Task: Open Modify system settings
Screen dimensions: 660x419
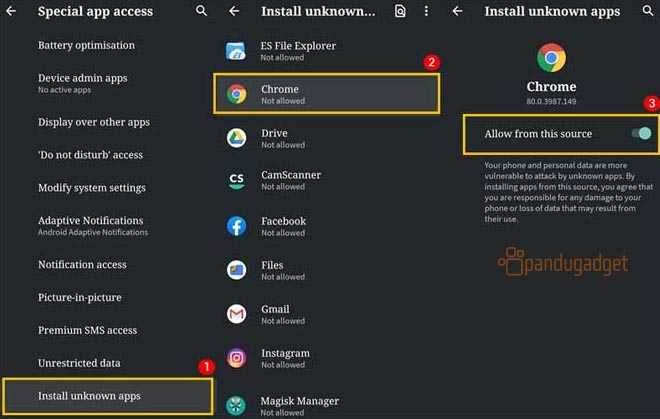Action: pos(92,188)
